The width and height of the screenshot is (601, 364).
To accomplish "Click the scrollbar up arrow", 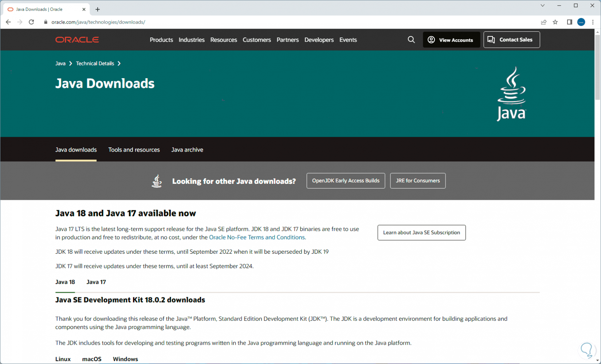I will (597, 32).
